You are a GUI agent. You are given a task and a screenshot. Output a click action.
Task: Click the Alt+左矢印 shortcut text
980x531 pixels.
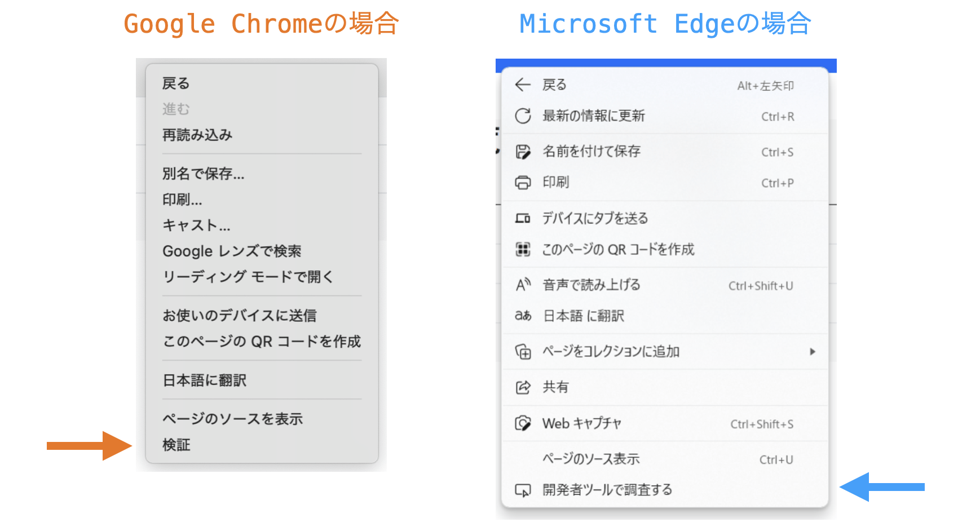pyautogui.click(x=765, y=86)
